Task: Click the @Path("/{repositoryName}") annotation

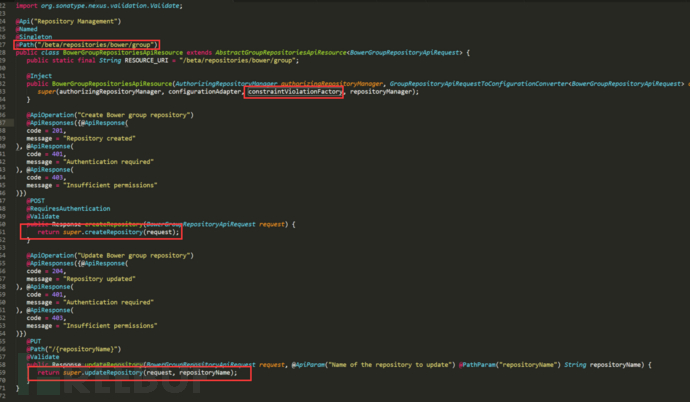Action: [73, 349]
